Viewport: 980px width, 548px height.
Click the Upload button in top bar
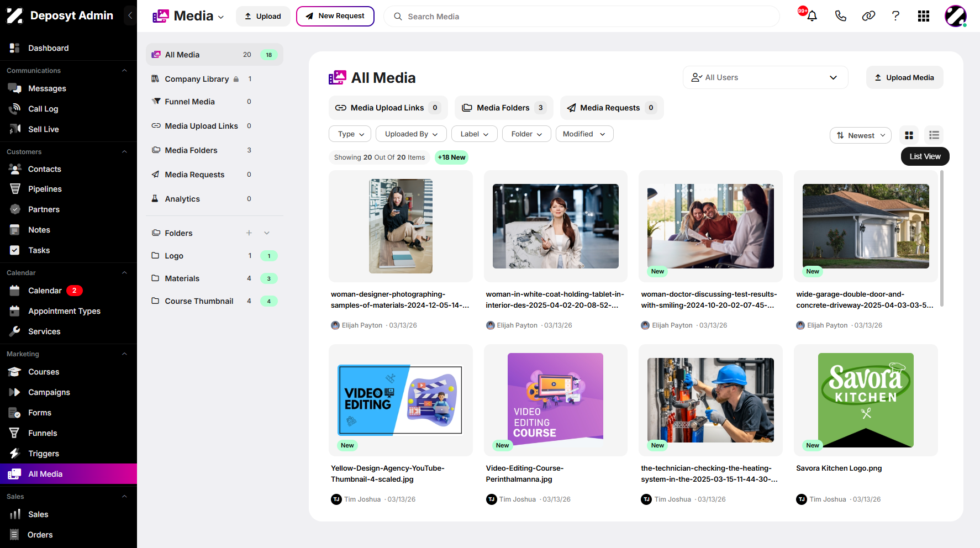(x=262, y=16)
